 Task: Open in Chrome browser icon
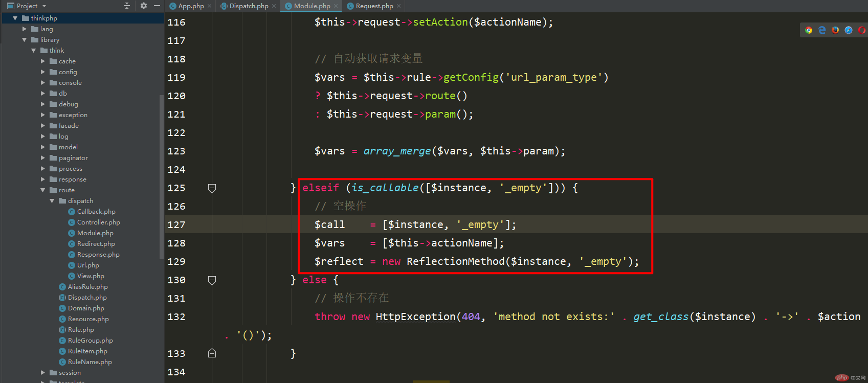tap(809, 30)
